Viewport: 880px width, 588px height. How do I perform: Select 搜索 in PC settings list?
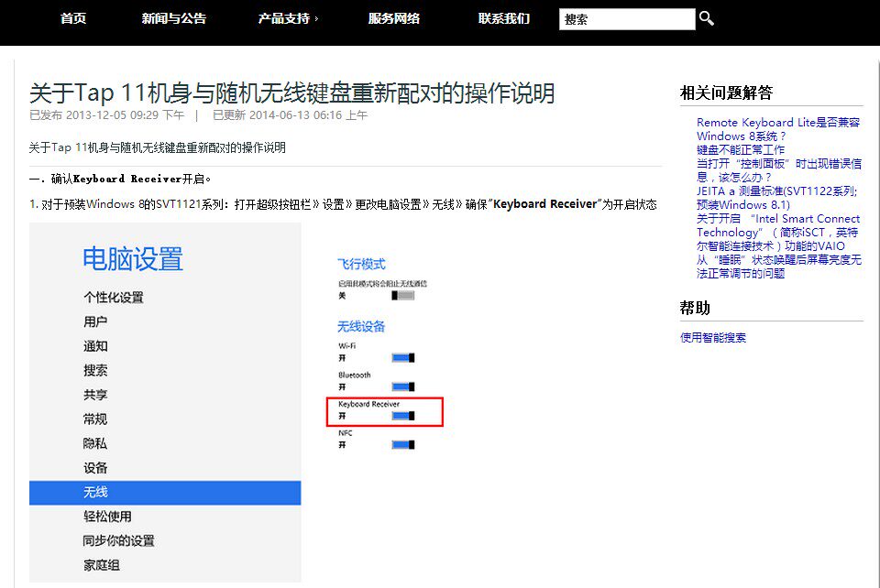pyautogui.click(x=94, y=370)
